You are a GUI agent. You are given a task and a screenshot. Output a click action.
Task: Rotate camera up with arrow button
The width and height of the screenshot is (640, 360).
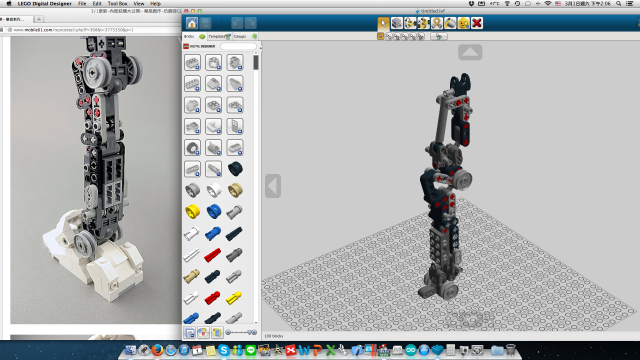pos(470,52)
